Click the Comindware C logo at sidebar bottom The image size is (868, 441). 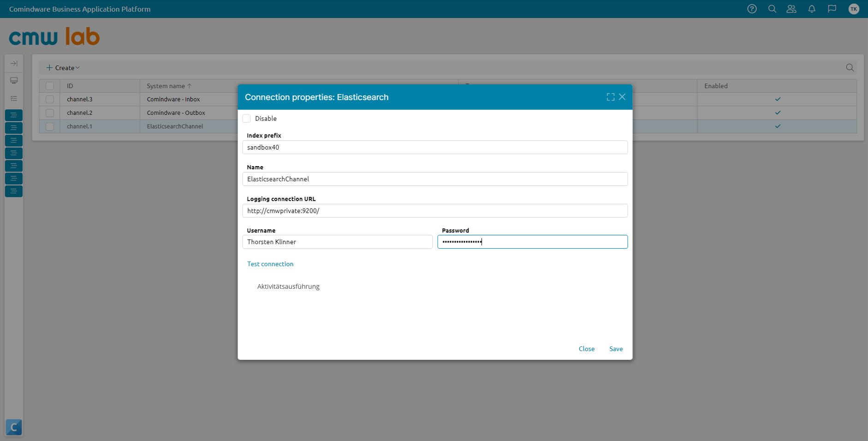coord(14,427)
